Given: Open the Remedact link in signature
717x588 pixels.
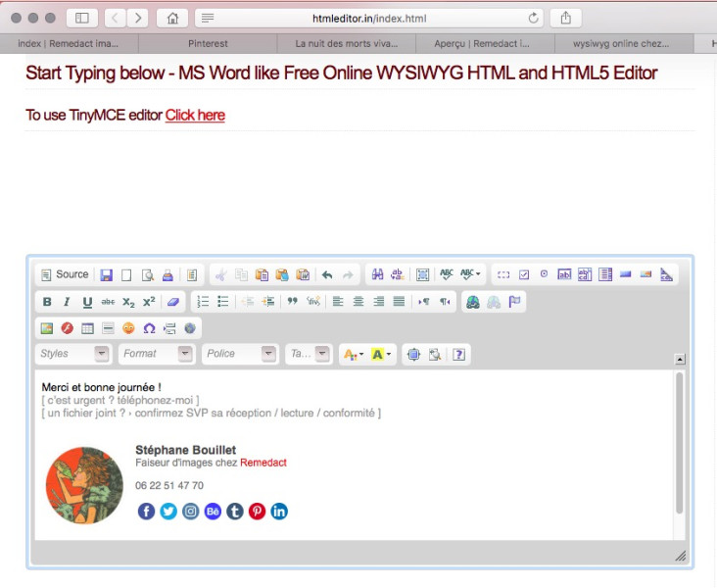Looking at the screenshot, I should pyautogui.click(x=263, y=463).
